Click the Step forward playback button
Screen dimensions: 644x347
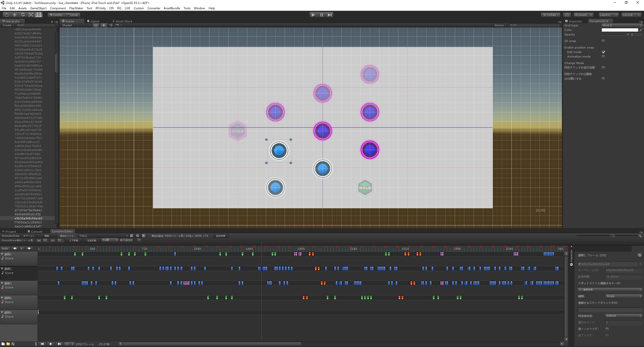pos(330,15)
